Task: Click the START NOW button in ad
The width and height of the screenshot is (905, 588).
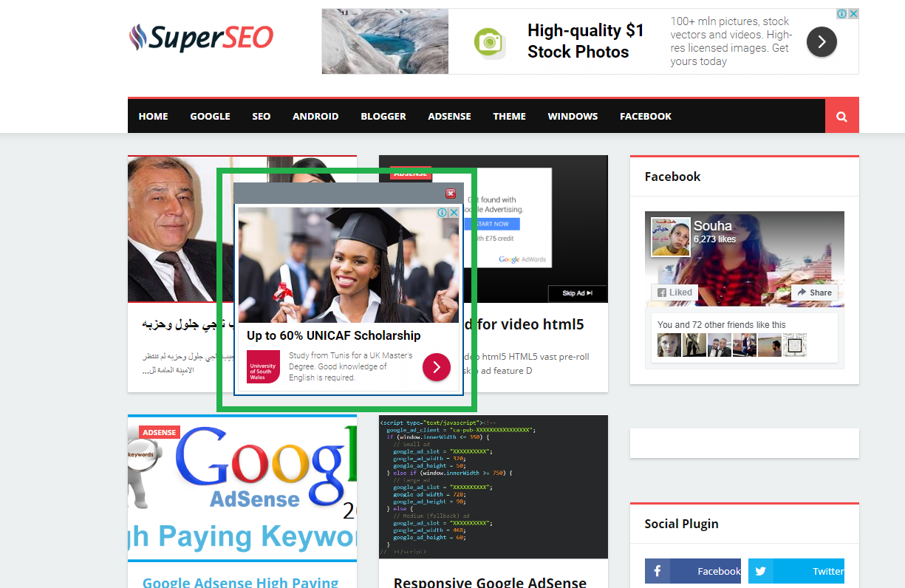Action: (x=493, y=224)
